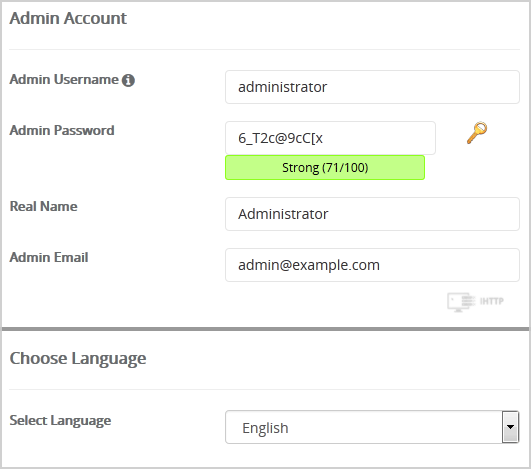Select the English language combo box
The image size is (531, 469).
(x=372, y=427)
